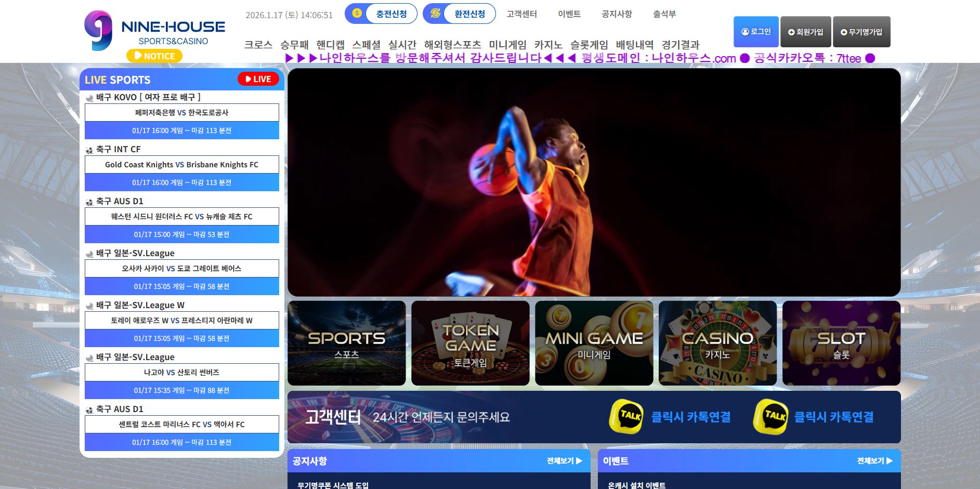Open the 고객센터 top link

tap(521, 14)
